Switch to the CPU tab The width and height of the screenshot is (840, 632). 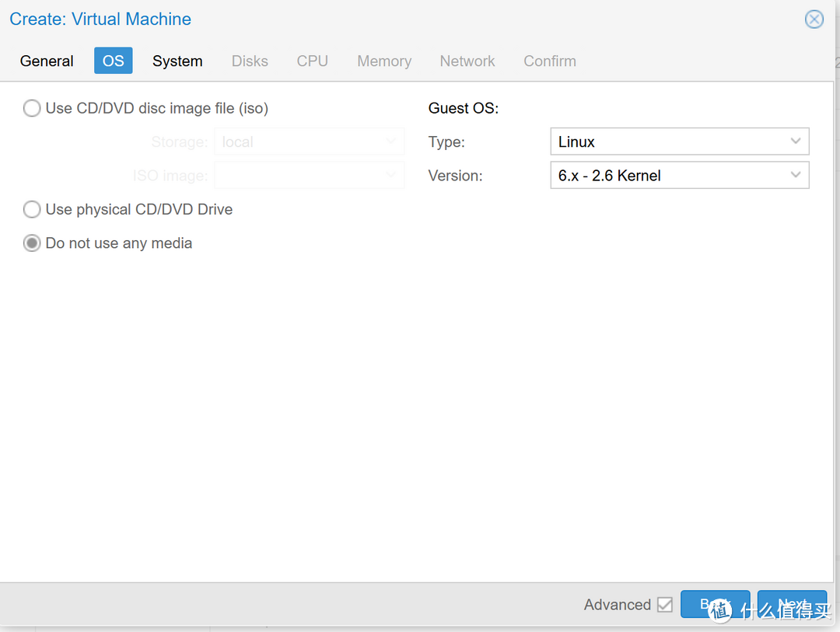click(x=312, y=61)
